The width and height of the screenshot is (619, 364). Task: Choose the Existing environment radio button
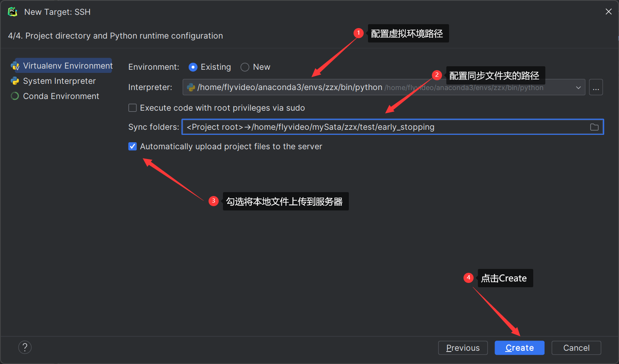click(193, 67)
